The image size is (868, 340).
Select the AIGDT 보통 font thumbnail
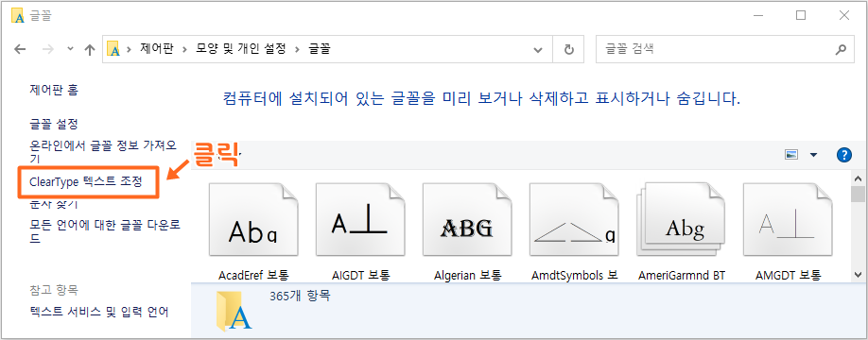click(x=360, y=220)
